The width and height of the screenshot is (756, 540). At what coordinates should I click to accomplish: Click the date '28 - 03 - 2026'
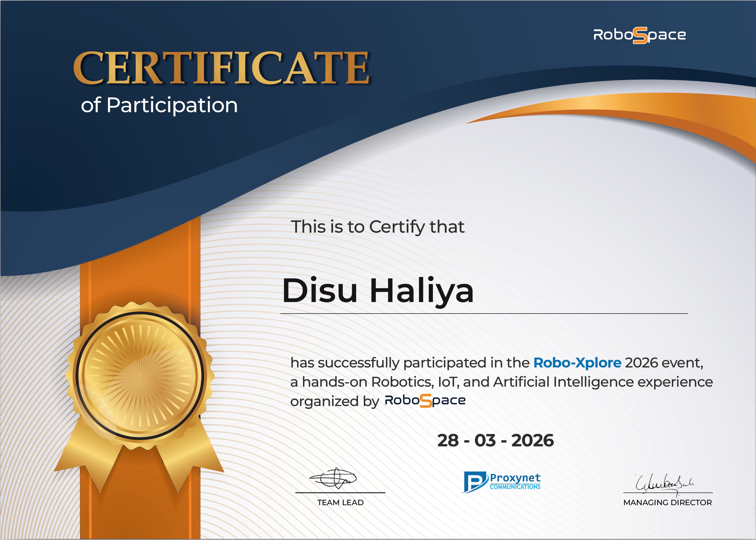coord(496,440)
